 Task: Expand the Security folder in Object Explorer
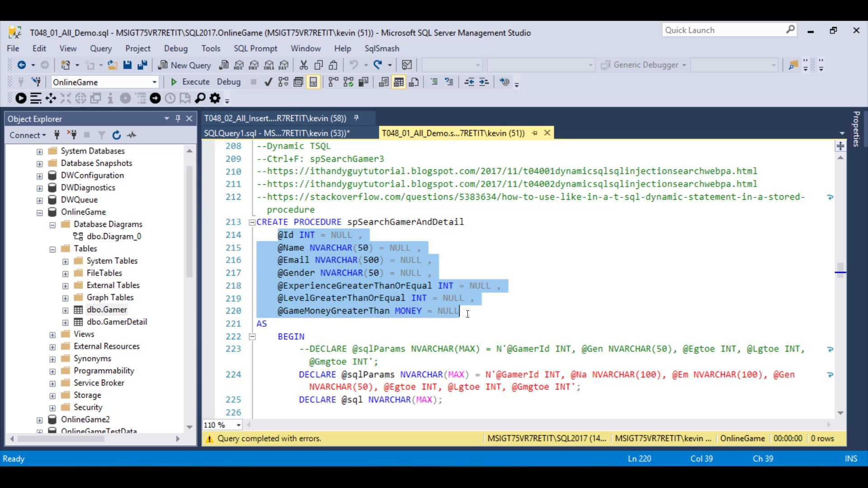(x=52, y=407)
